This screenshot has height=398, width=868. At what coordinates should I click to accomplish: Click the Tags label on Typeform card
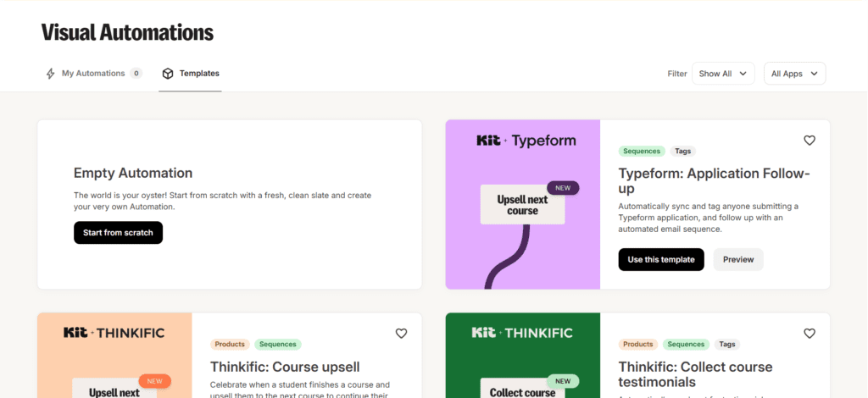click(682, 151)
